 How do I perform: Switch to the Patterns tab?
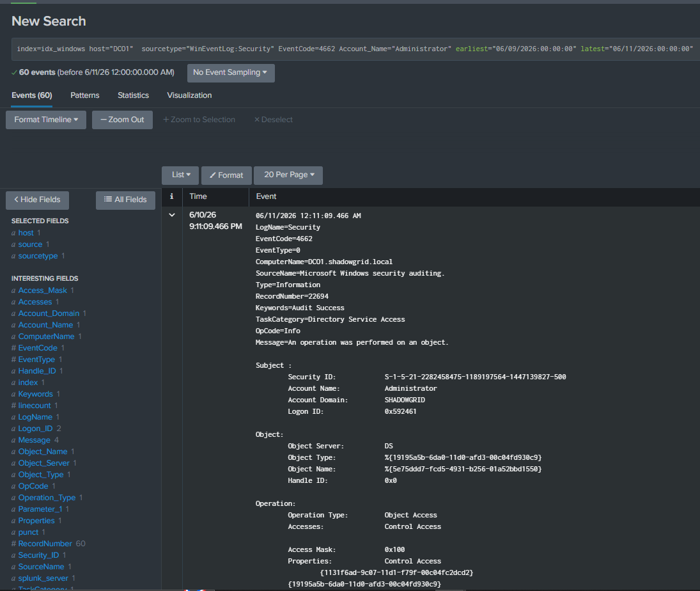coord(85,95)
